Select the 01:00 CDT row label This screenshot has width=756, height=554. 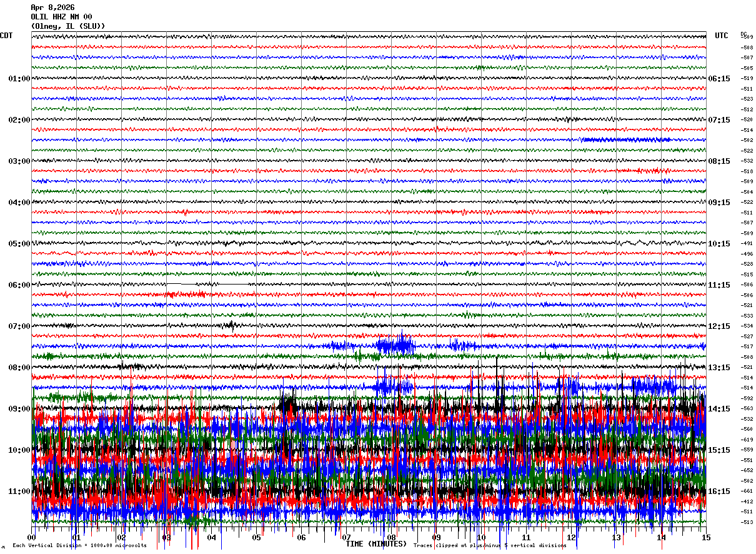pos(19,79)
